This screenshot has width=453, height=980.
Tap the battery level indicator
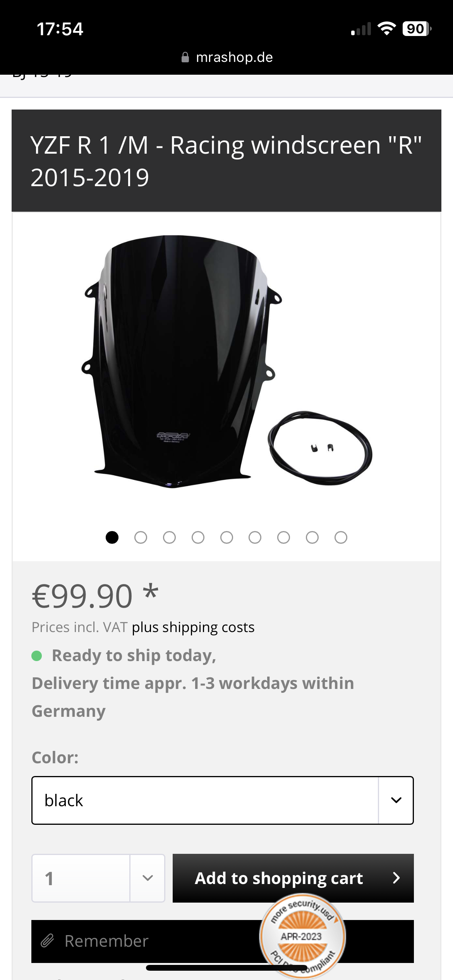click(417, 29)
